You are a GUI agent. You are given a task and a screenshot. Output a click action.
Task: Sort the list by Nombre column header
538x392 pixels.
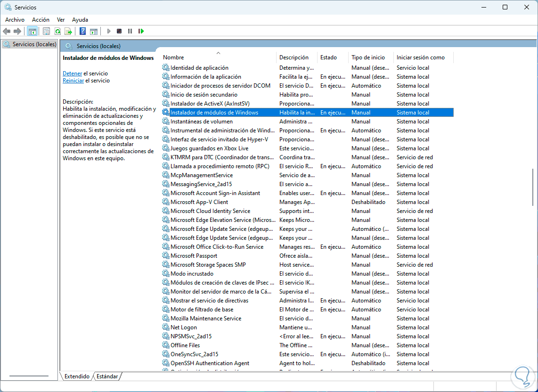click(x=173, y=57)
